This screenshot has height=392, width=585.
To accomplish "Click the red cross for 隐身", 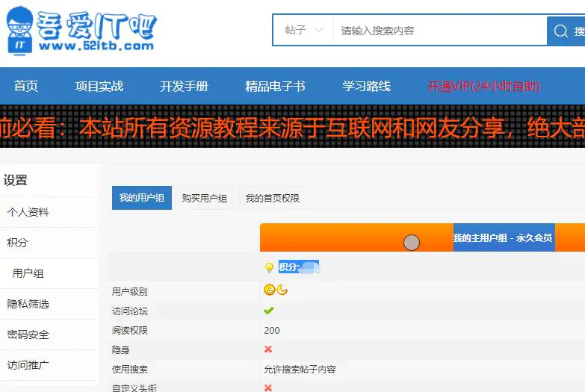I will pyautogui.click(x=268, y=349).
